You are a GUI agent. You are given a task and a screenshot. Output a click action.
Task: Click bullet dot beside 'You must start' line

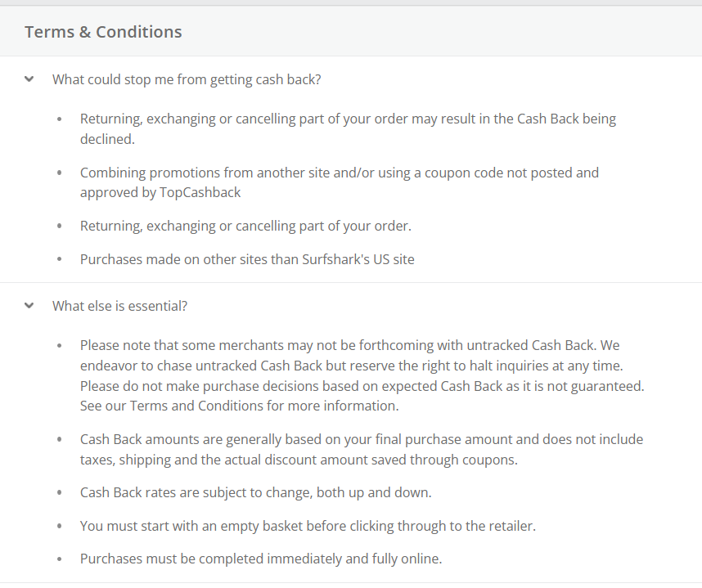point(60,527)
